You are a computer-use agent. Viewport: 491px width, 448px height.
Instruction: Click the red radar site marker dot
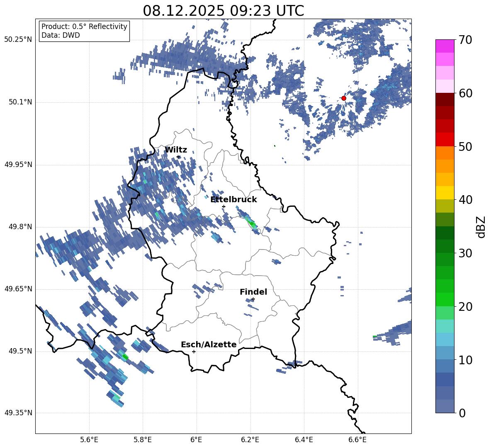(x=344, y=98)
